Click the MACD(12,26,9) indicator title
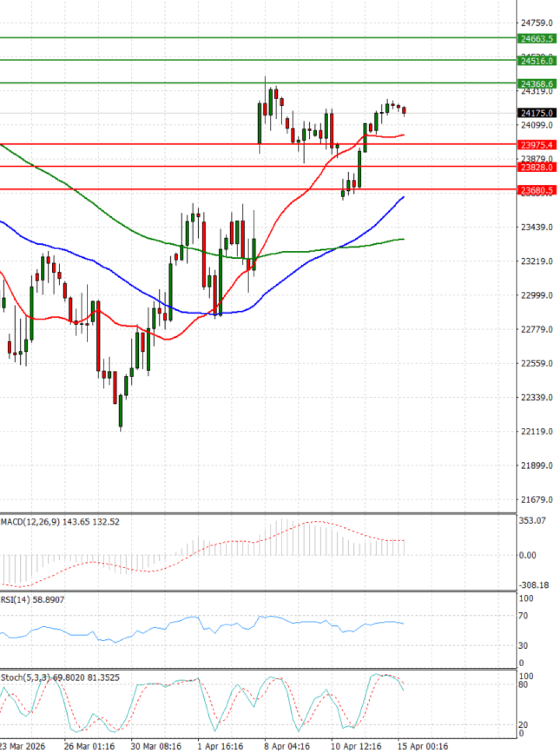560x753 pixels. point(60,522)
